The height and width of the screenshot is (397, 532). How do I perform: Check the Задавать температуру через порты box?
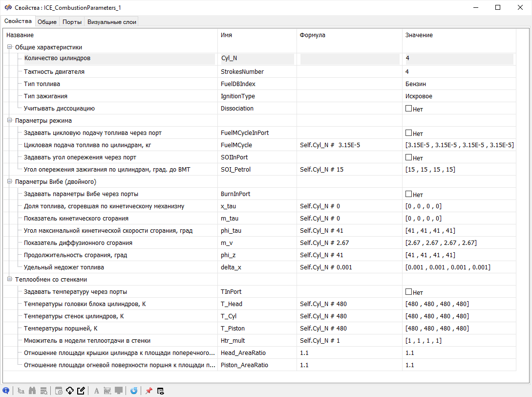click(x=408, y=292)
